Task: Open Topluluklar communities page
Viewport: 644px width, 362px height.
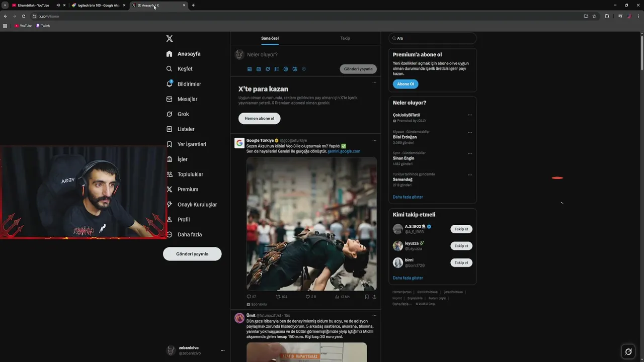Action: pyautogui.click(x=185, y=174)
